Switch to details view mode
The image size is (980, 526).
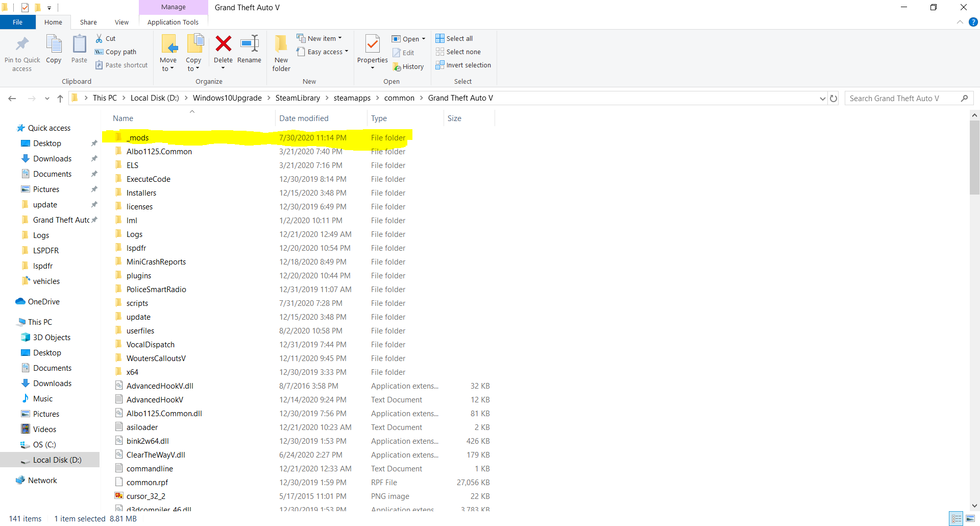tap(957, 519)
